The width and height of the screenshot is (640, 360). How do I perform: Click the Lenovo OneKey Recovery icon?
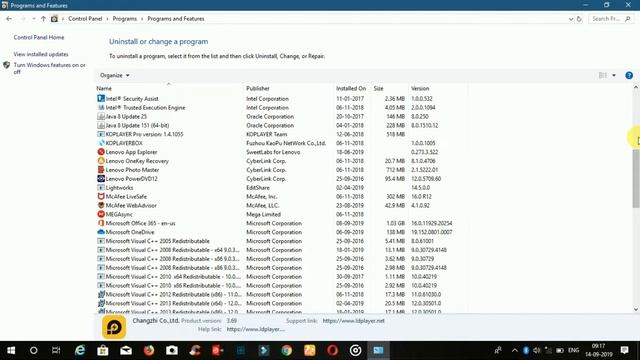(x=101, y=161)
